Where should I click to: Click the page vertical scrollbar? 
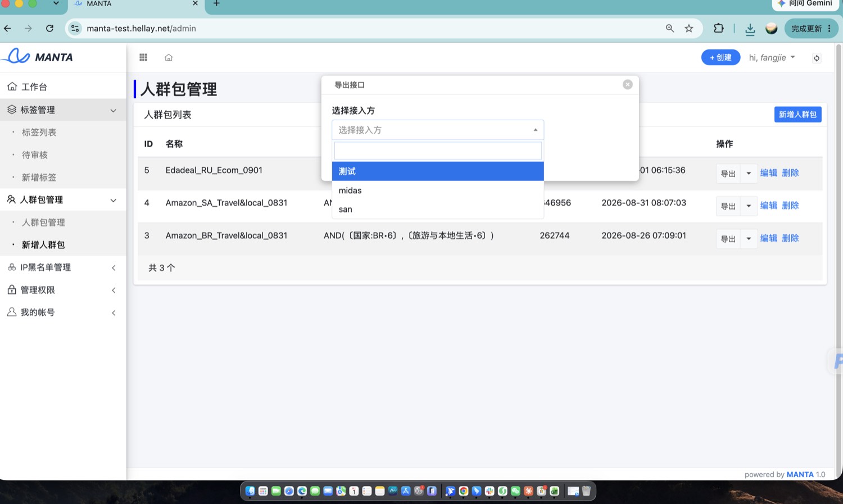click(839, 261)
